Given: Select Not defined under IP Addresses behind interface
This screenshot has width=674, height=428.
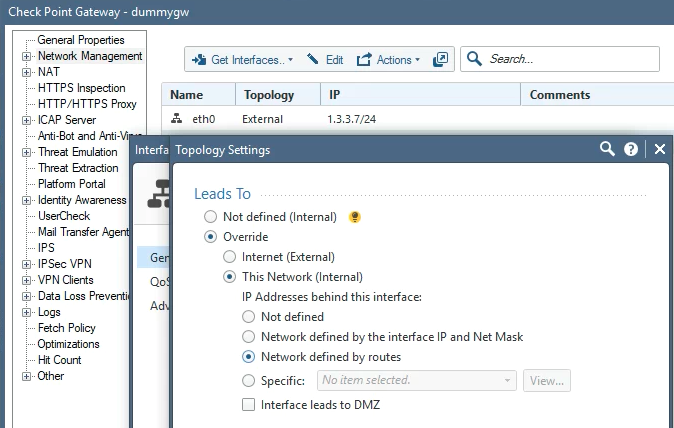Looking at the screenshot, I should click(x=248, y=317).
